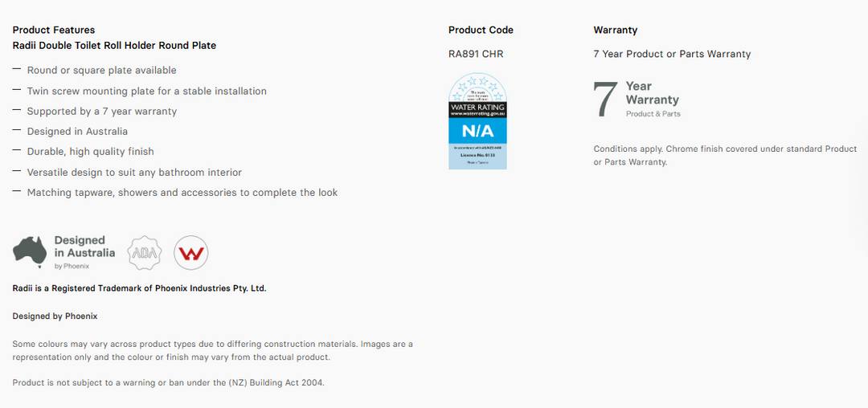The image size is (868, 408).
Task: Click the 'Designed by Phoenix' text
Action: tap(55, 316)
